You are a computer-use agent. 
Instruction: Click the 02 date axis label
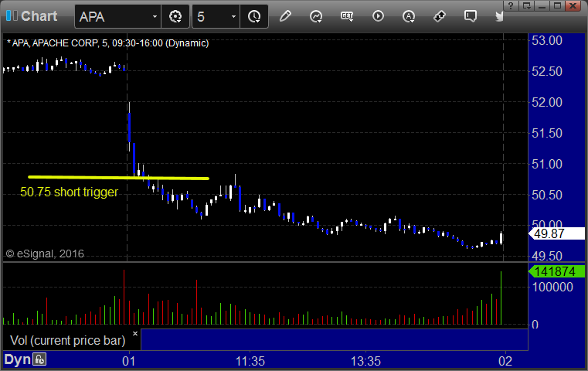505,361
